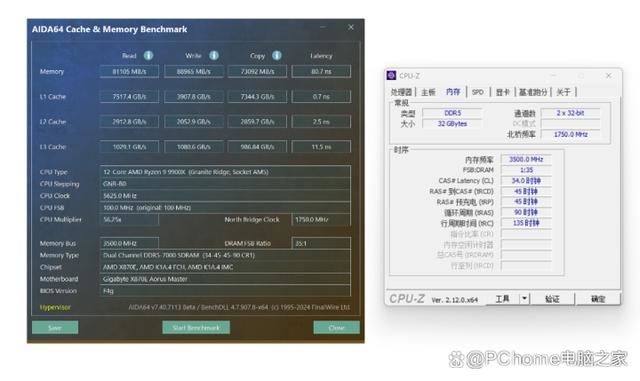Screen dimensions: 640x381
Task: Open the SPD tab
Action: pos(478,92)
